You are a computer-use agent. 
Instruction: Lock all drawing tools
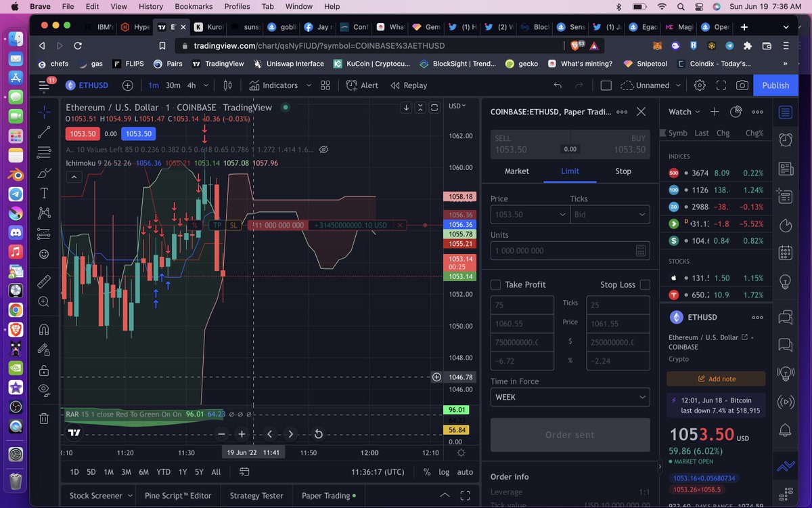point(44,370)
